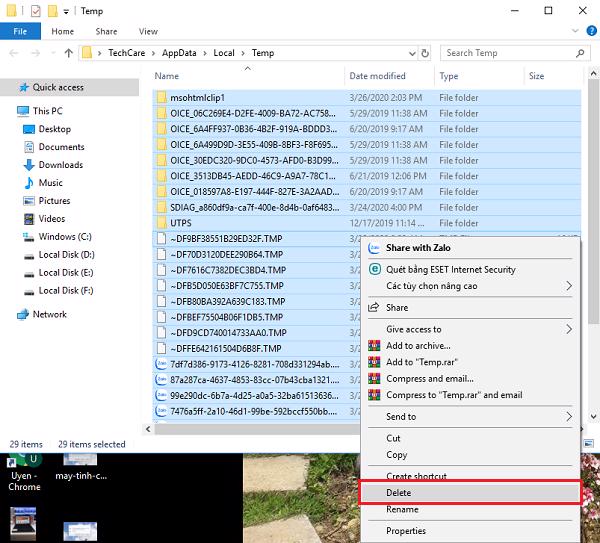Click the Network icon in sidebar

(x=23, y=314)
